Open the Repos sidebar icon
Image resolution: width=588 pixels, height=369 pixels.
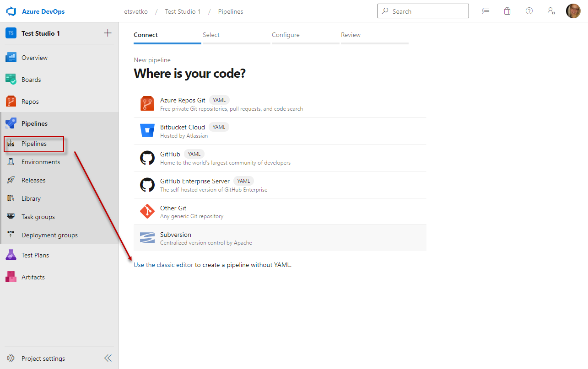pos(11,102)
